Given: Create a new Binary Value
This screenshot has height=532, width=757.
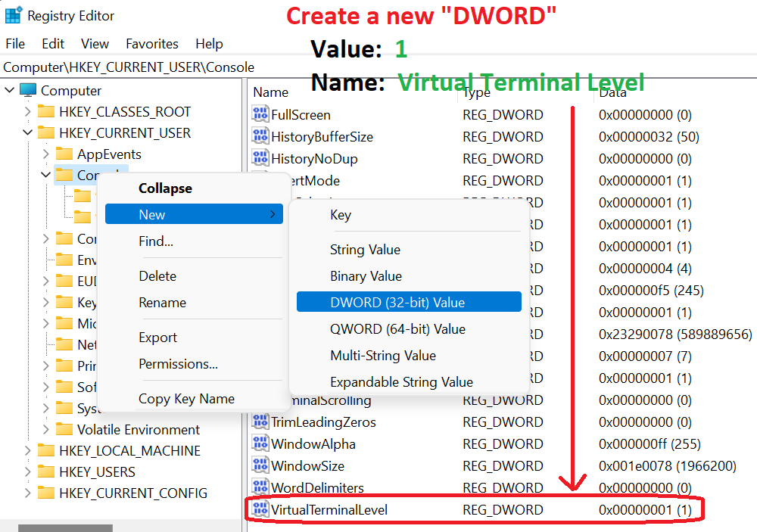Looking at the screenshot, I should [409, 276].
